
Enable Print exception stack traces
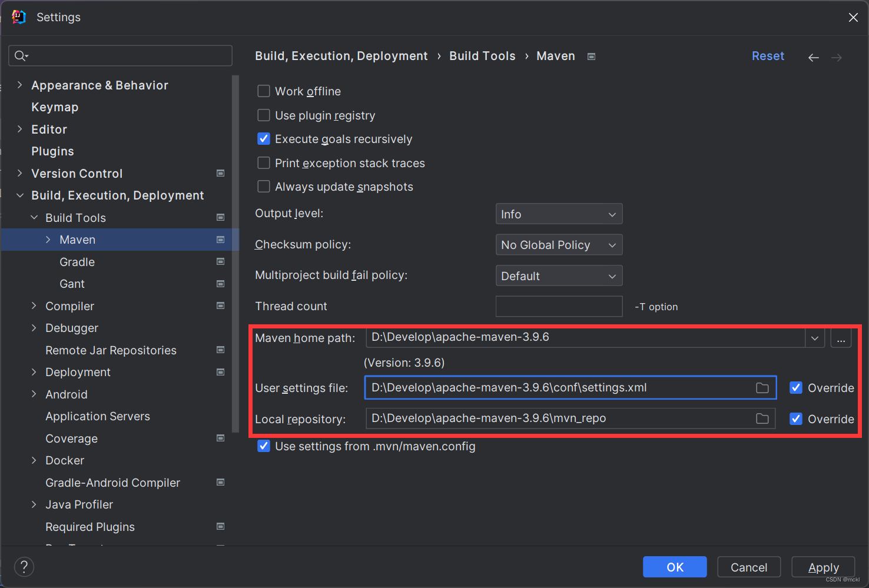click(x=264, y=163)
